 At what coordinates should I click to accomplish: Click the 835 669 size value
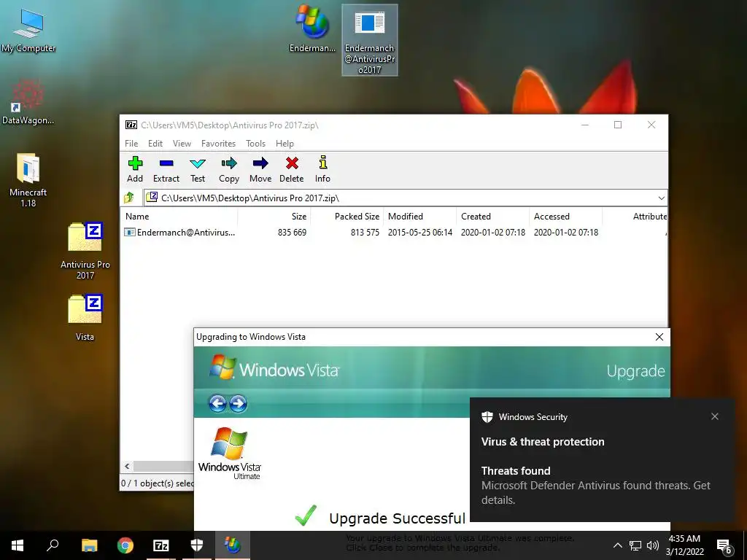[x=292, y=233]
